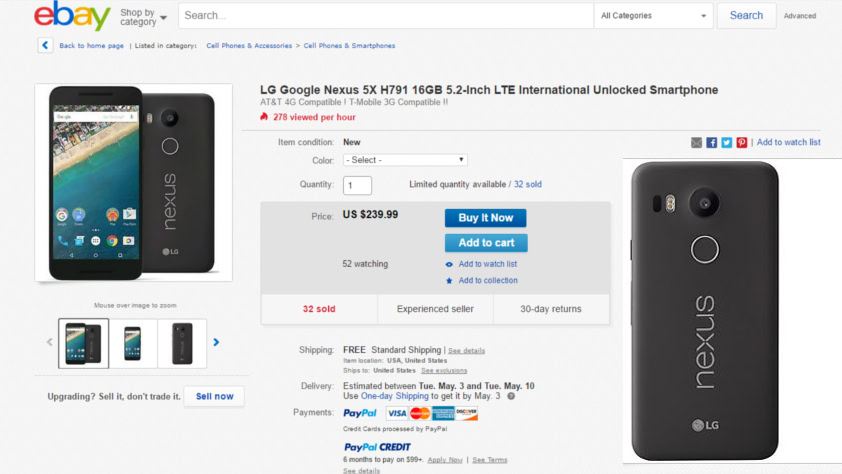The width and height of the screenshot is (842, 474).
Task: Show next product thumbnails with right arrow
Action: 216,343
